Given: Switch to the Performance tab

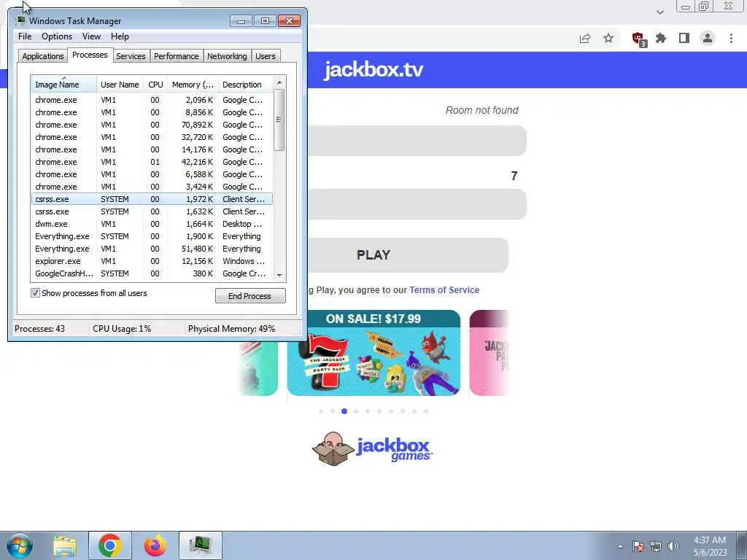Looking at the screenshot, I should tap(177, 56).
